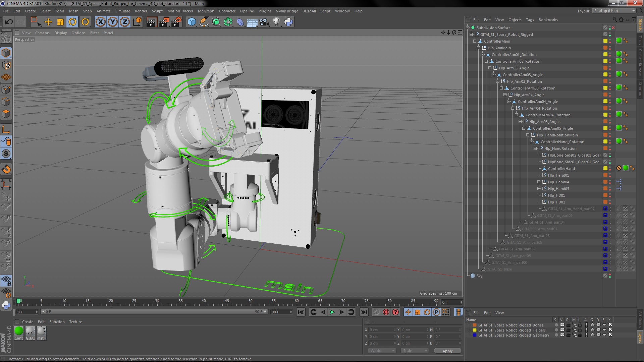
Task: Collapse ControllerMain in object tree
Action: pos(475,41)
